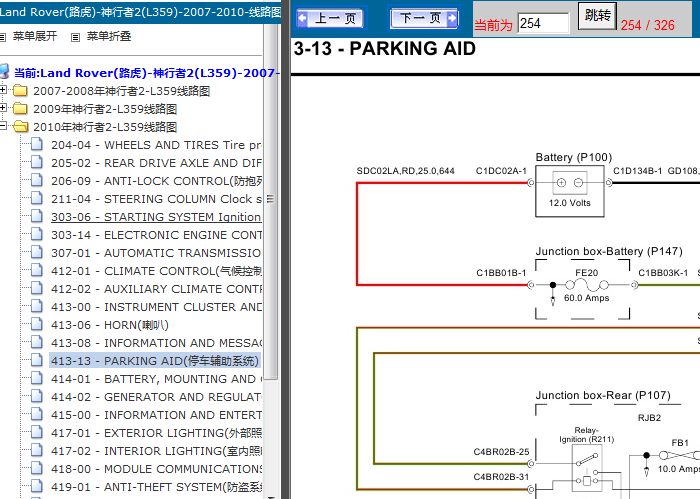Open 414-01 BATTERY, MOUNTING entry

[x=156, y=379]
